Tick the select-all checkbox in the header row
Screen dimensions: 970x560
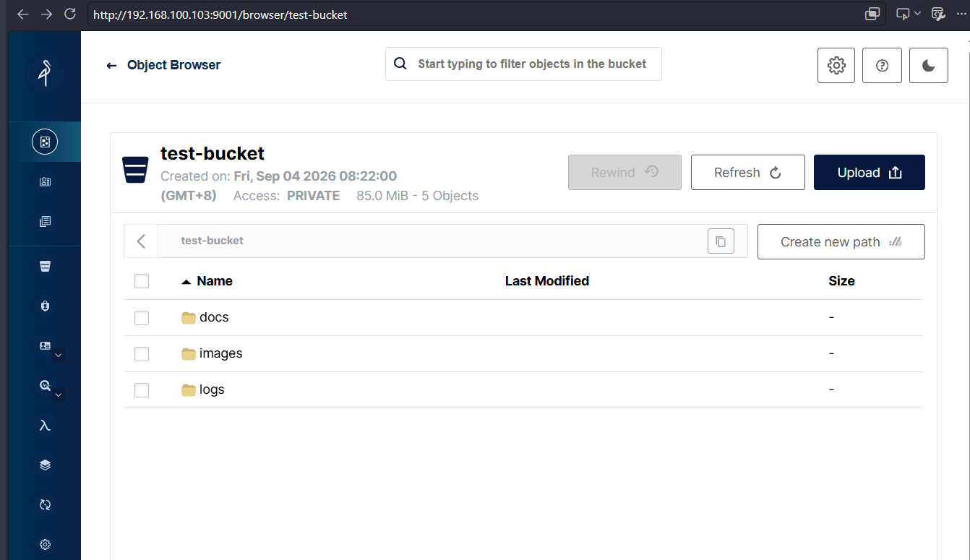click(x=142, y=281)
